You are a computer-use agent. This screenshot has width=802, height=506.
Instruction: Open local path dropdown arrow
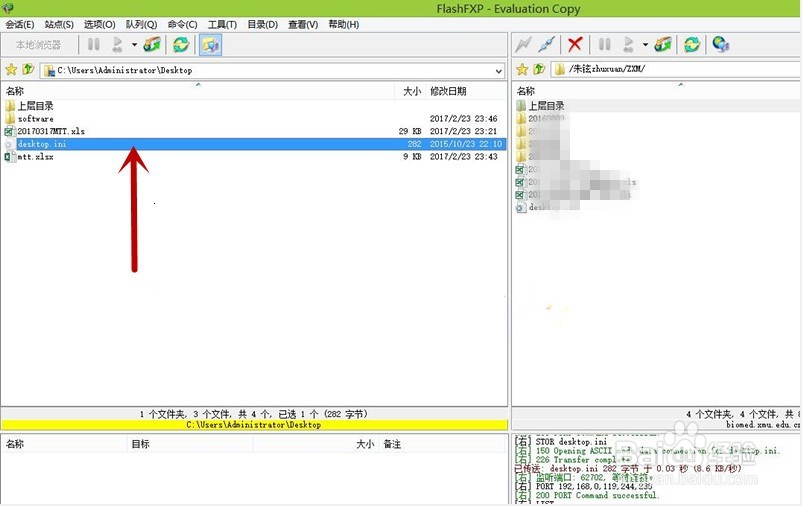[499, 71]
